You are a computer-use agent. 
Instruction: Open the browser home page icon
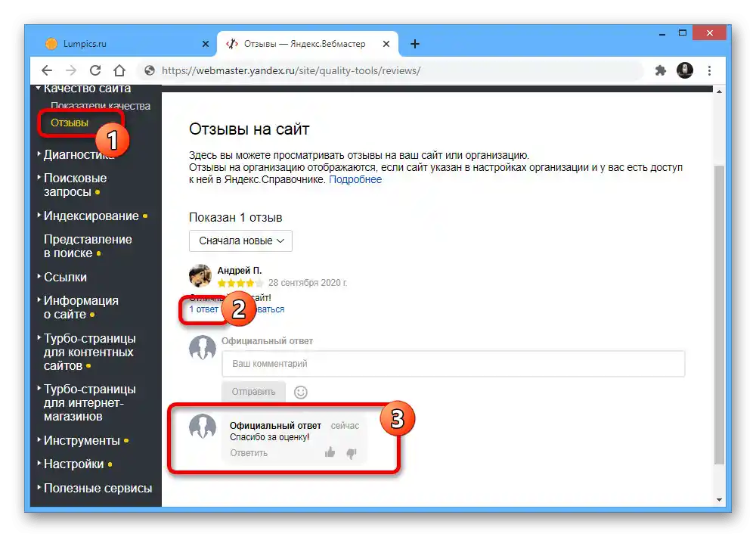[x=119, y=70]
